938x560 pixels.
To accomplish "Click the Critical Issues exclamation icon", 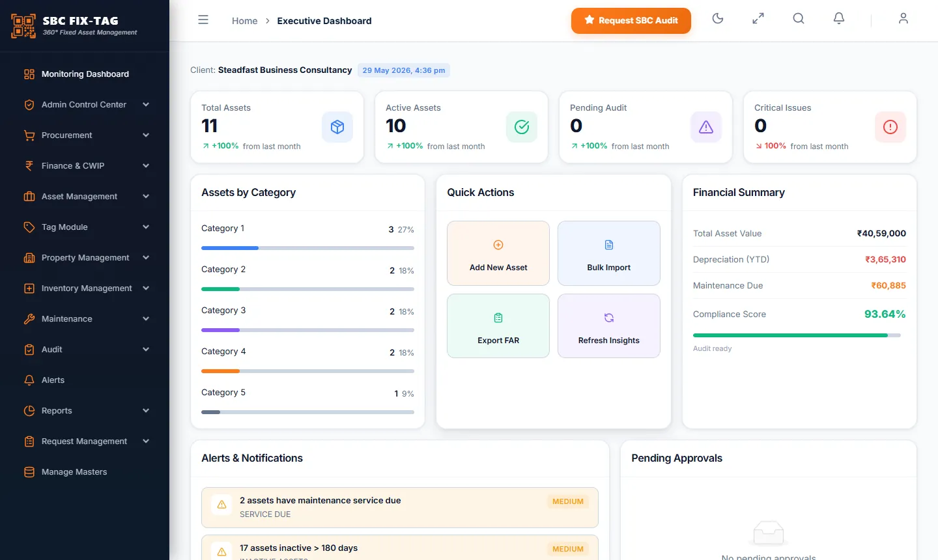I will tap(890, 127).
